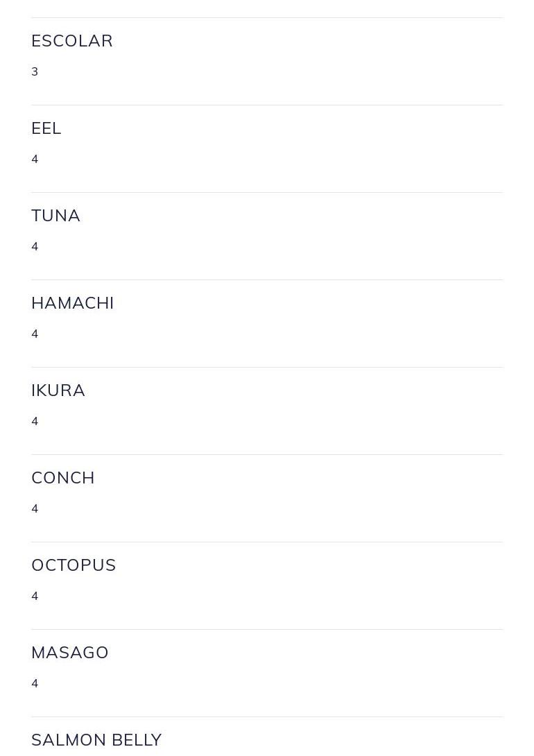Click the CONCH menu item title
Viewport: 534px width, 756px height.
[x=63, y=478]
